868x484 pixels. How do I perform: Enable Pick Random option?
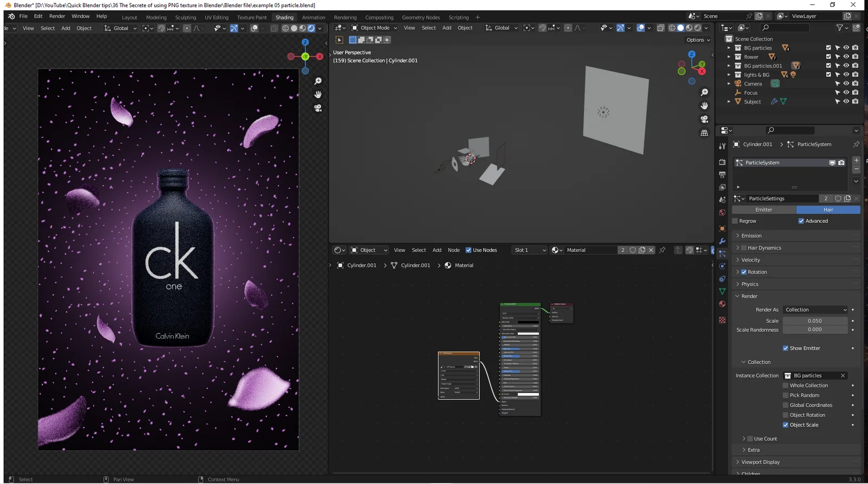pos(786,396)
